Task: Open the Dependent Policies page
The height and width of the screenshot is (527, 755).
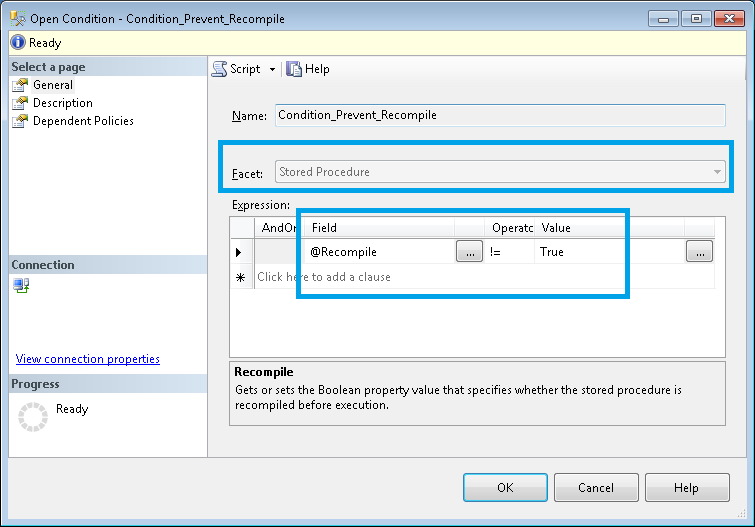Action: point(83,121)
